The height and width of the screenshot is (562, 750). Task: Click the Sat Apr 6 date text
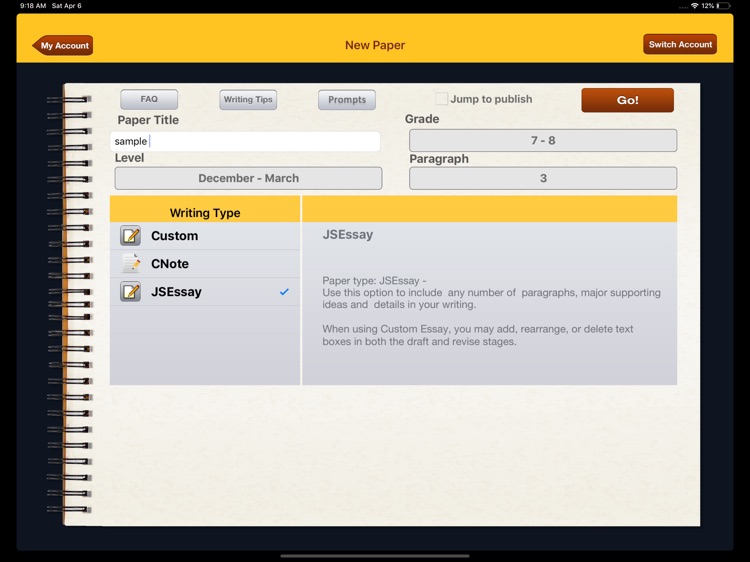[66, 6]
